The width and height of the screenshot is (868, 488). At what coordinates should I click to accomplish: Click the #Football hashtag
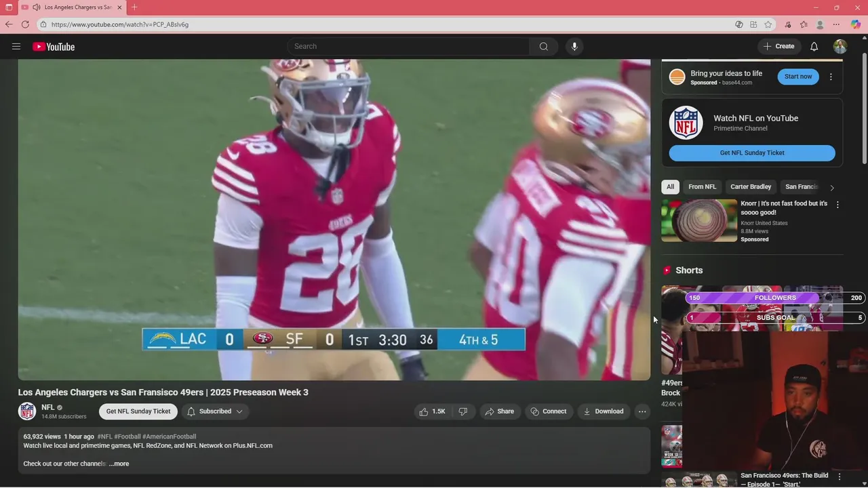coord(127,436)
